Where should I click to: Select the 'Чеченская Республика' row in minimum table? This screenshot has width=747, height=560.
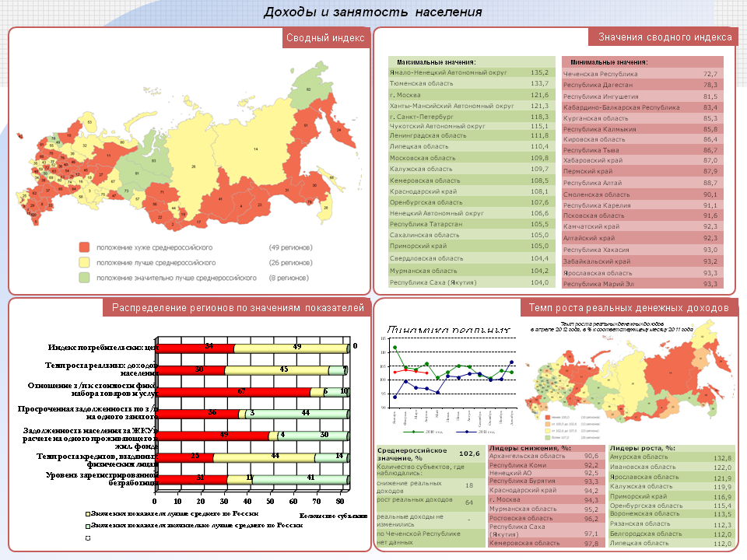point(643,74)
